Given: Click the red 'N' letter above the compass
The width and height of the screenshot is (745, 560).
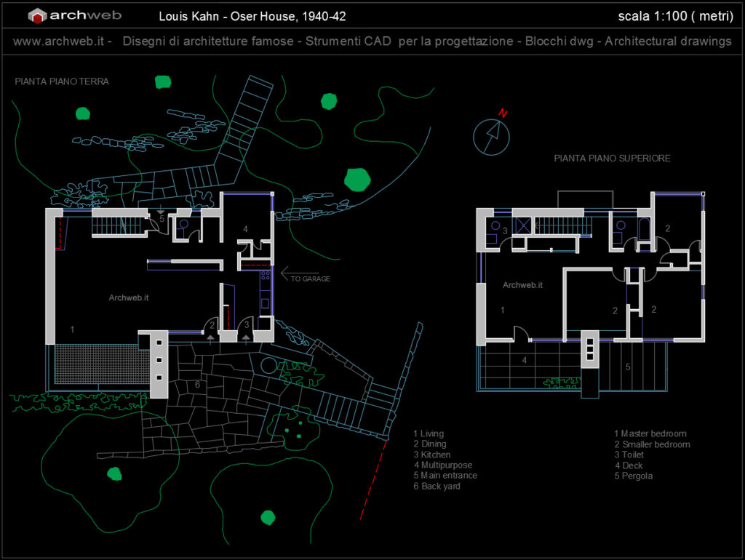Looking at the screenshot, I should point(503,113).
